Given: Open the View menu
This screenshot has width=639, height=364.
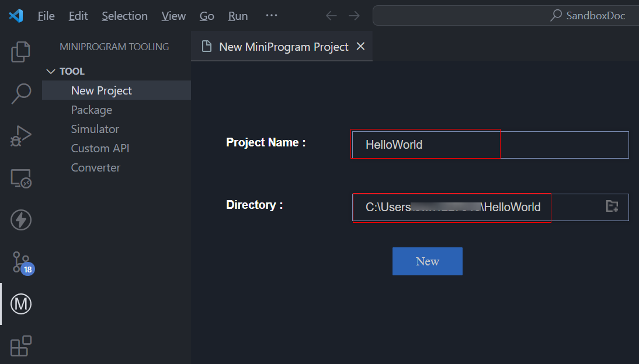Looking at the screenshot, I should [x=173, y=16].
